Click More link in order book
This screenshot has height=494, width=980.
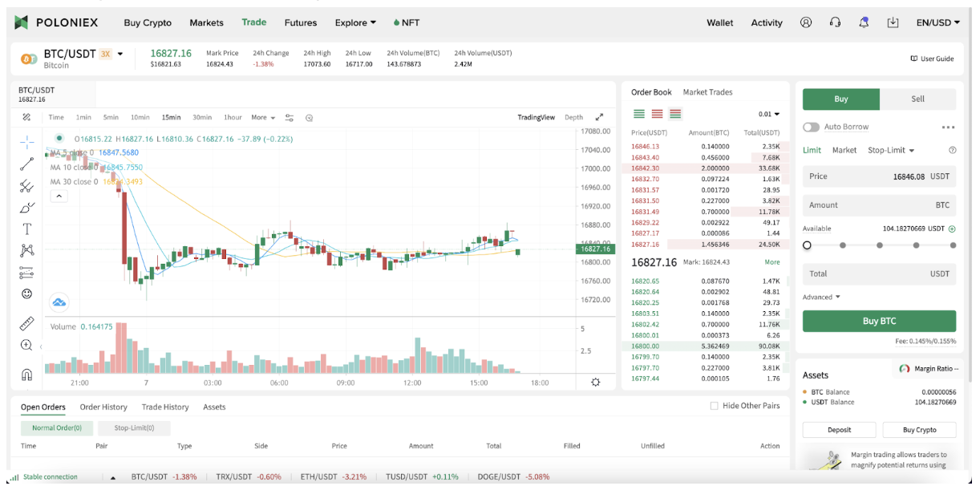click(771, 262)
